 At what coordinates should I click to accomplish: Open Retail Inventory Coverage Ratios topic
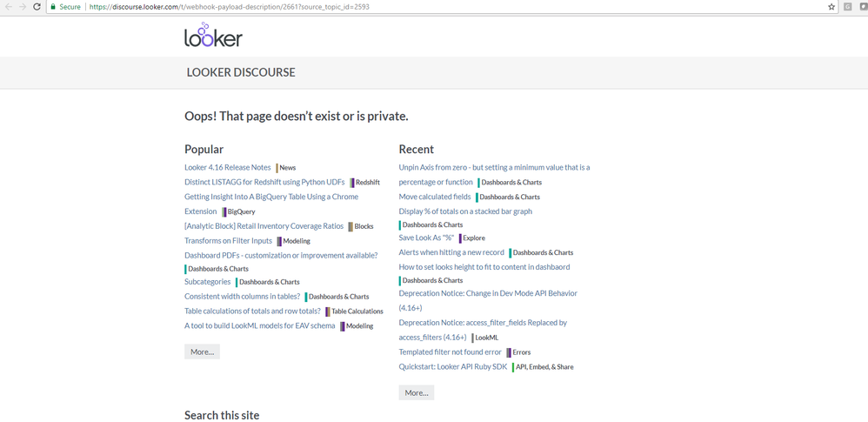(x=264, y=226)
